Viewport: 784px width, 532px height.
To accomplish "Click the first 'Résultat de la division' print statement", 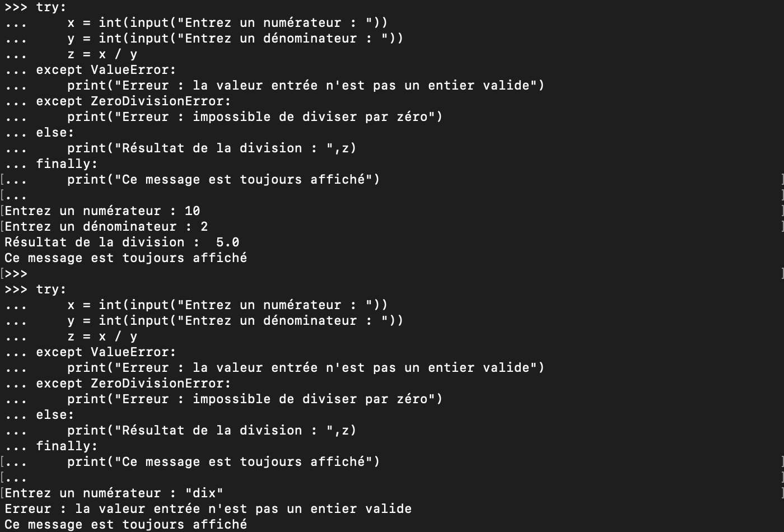I will (212, 148).
